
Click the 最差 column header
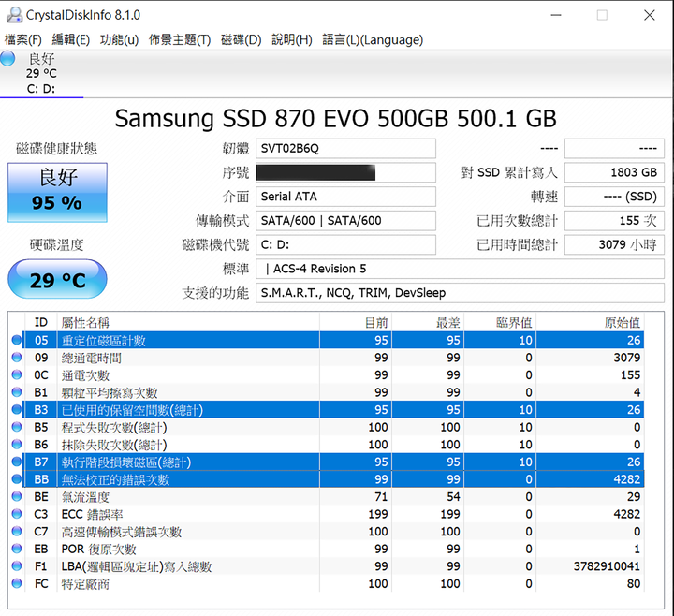[428, 322]
